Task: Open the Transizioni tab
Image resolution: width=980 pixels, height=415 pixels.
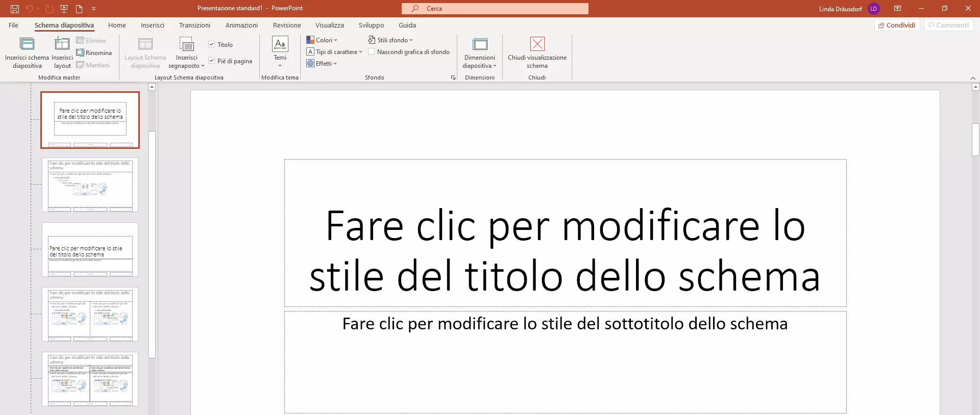Action: coord(194,25)
